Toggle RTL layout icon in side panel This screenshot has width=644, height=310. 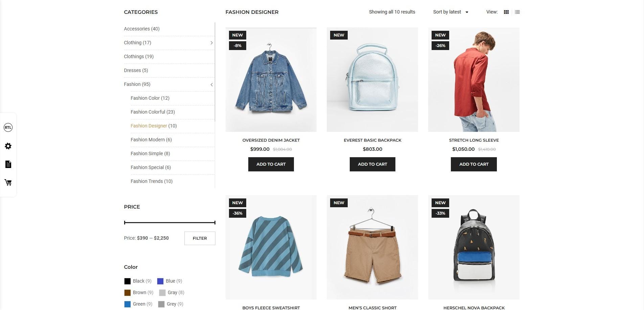pyautogui.click(x=8, y=127)
